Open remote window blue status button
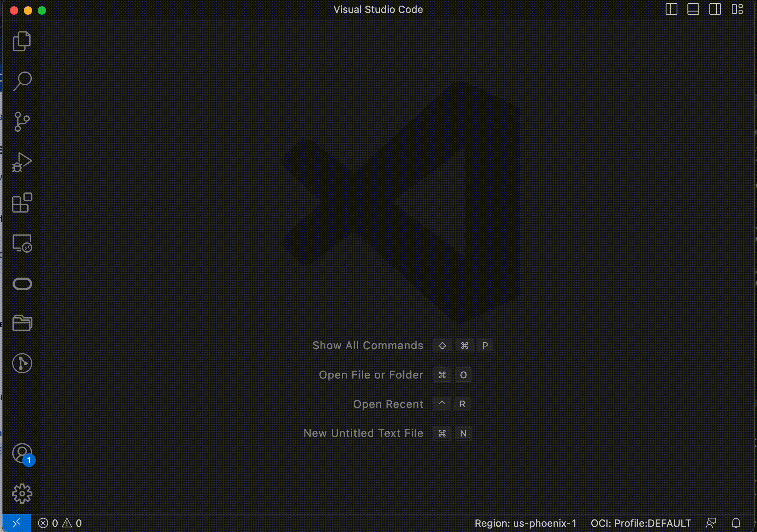Screen dimensions: 757x532 pos(16,523)
